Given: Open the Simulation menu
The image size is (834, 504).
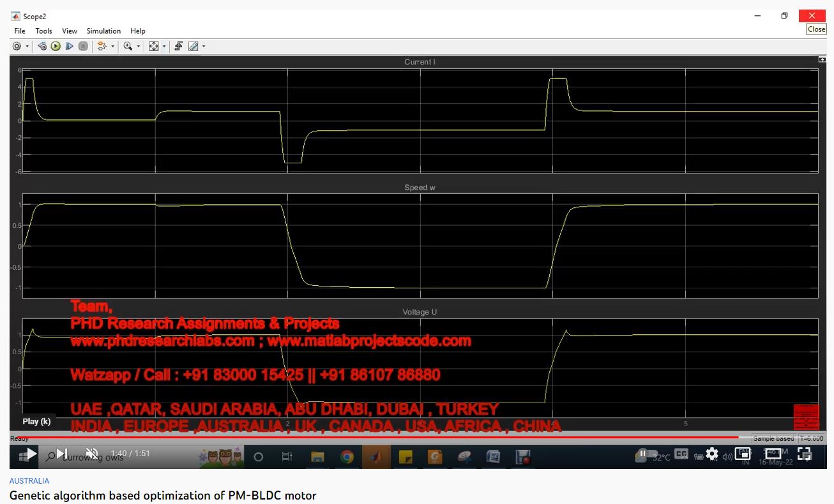Looking at the screenshot, I should point(103,31).
